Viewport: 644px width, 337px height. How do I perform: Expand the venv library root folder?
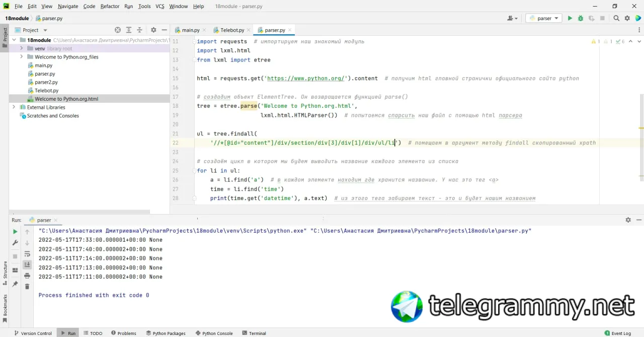(22, 48)
